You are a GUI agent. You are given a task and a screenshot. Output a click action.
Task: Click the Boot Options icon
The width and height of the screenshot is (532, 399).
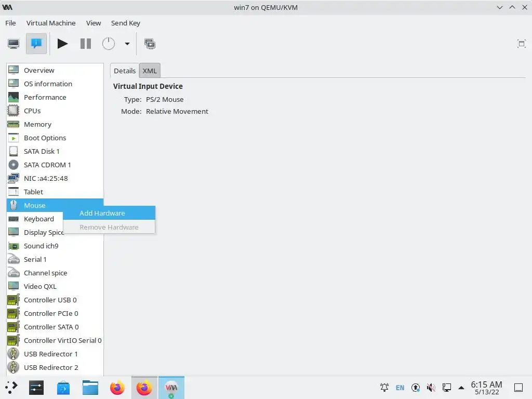point(13,138)
